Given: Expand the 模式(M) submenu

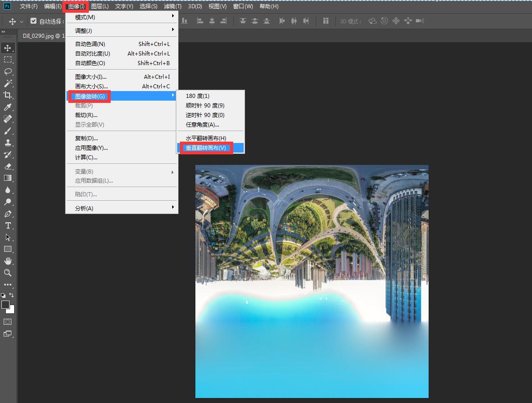Looking at the screenshot, I should coord(122,17).
